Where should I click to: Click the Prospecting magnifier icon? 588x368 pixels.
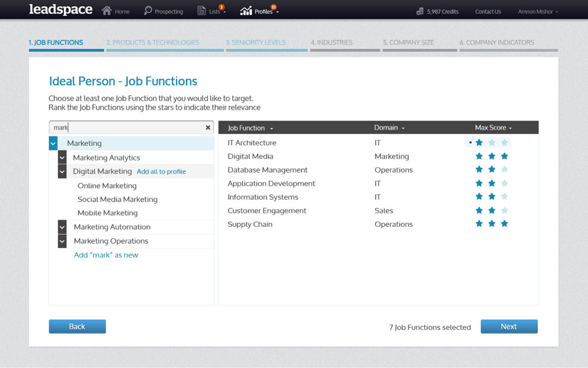(x=148, y=11)
